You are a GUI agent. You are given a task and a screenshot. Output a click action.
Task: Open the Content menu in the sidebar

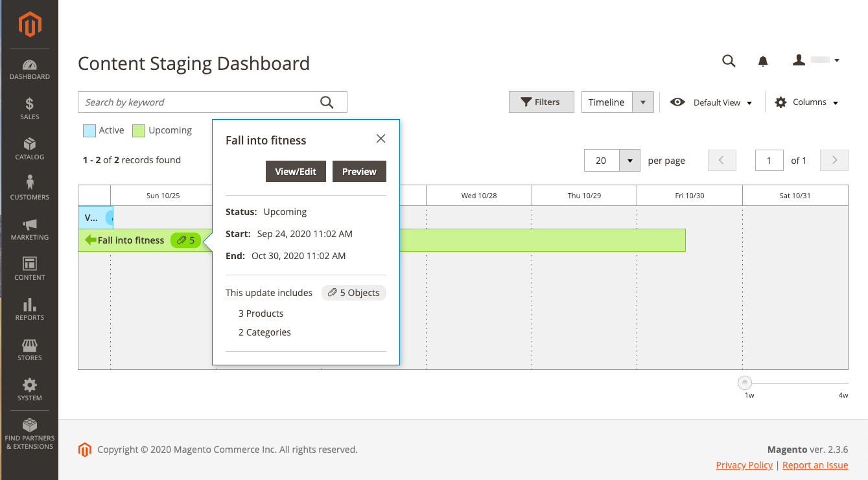[29, 270]
